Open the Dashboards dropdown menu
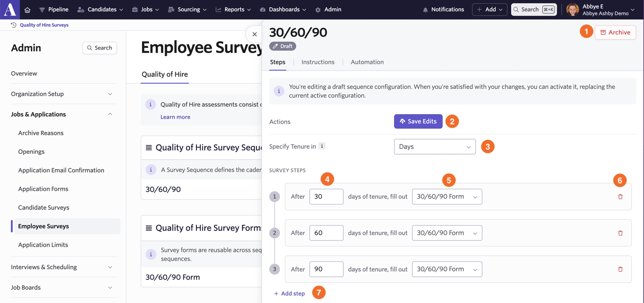This screenshot has height=303, width=644. pyautogui.click(x=283, y=9)
